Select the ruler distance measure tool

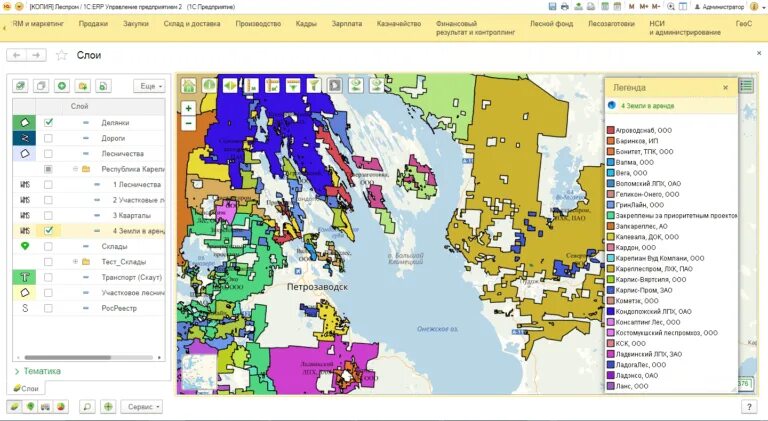pyautogui.click(x=251, y=85)
